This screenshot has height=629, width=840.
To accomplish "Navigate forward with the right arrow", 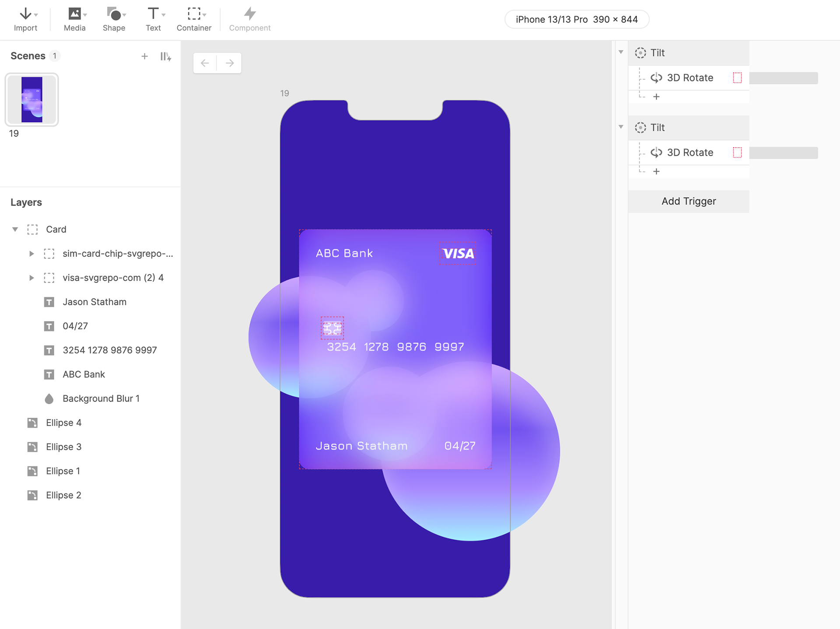I will [230, 63].
